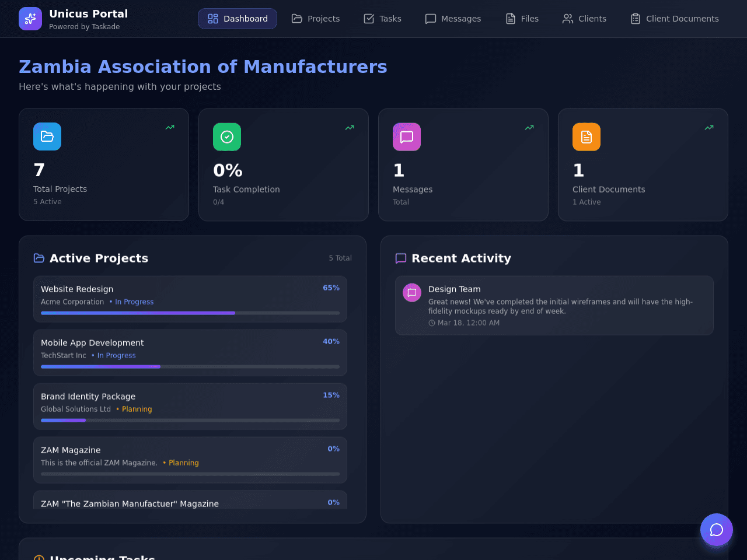Click the Mobile App Development progress bar

190,367
